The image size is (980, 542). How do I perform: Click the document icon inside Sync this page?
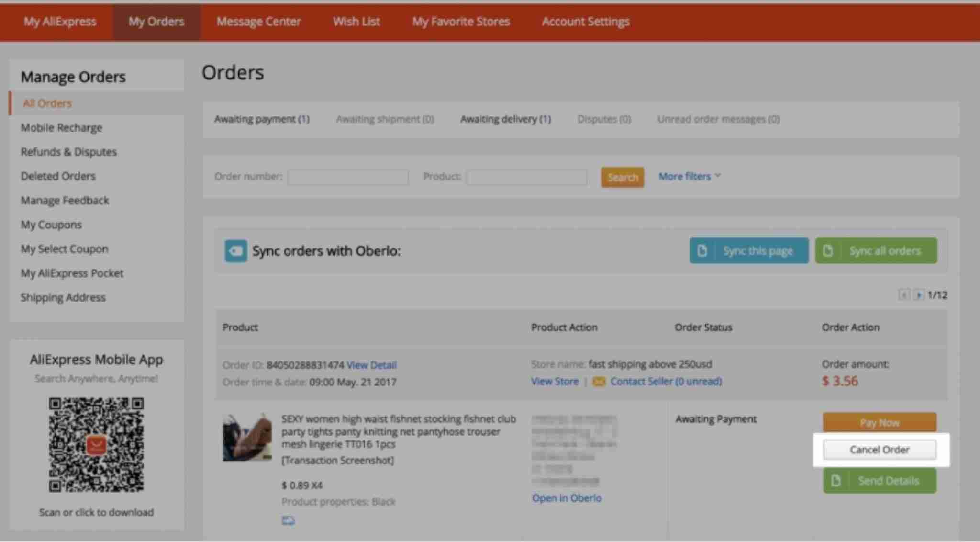pyautogui.click(x=702, y=250)
